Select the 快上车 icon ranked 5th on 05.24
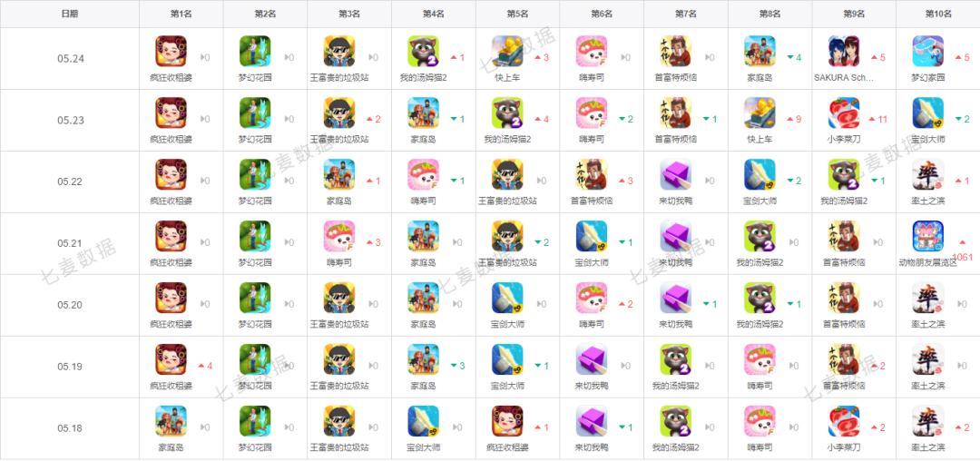This screenshot has width=980, height=461. pyautogui.click(x=507, y=51)
